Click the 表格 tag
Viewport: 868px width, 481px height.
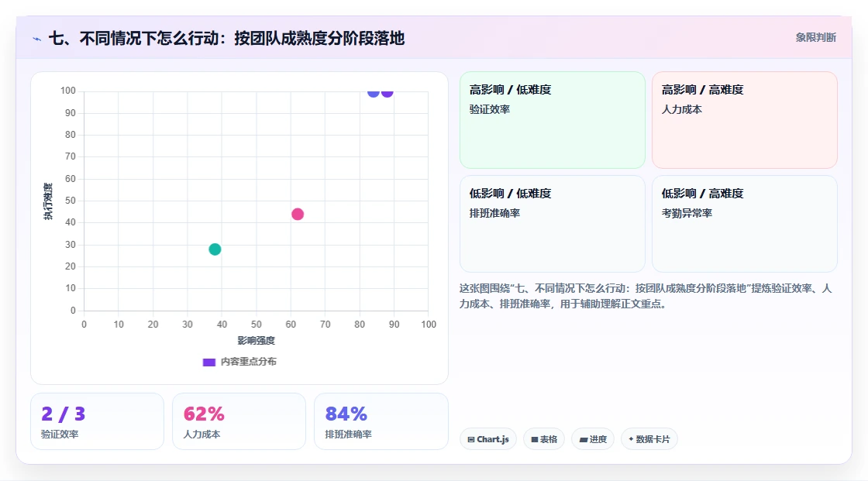[543, 439]
